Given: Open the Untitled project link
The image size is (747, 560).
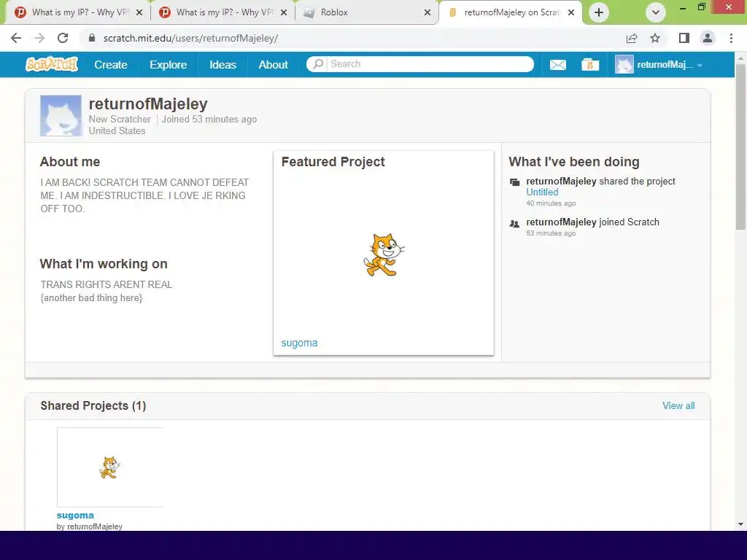Looking at the screenshot, I should 542,192.
